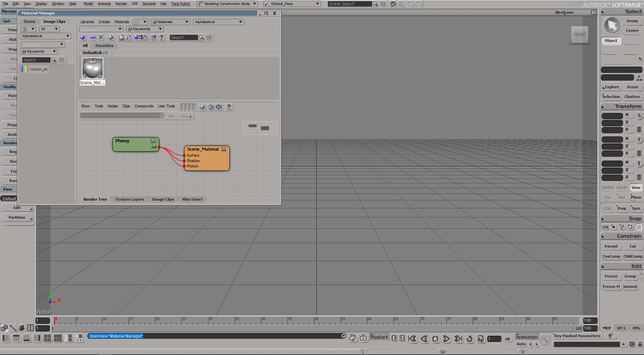Open Material Manager help question mark icon
This screenshot has height=355, width=644.
pos(161,38)
